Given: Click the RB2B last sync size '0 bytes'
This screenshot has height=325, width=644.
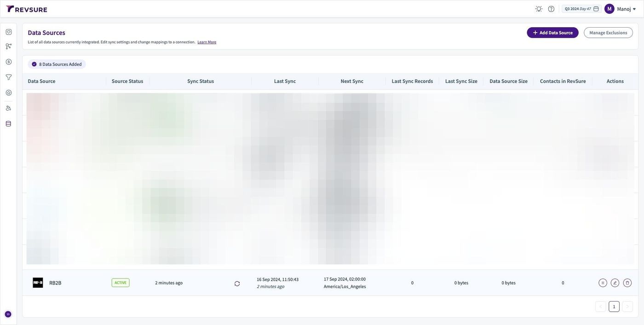Looking at the screenshot, I should click(461, 283).
